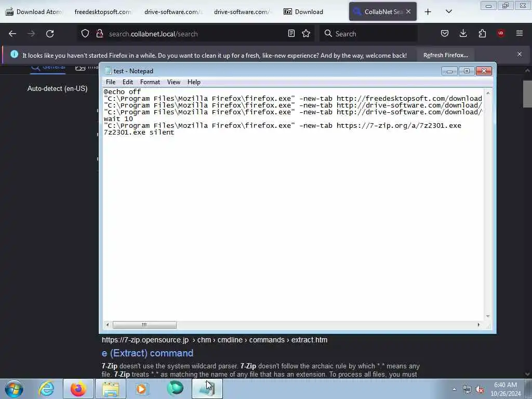Open the 'e (Extract) command' result link
This screenshot has width=532, height=399.
(147, 353)
